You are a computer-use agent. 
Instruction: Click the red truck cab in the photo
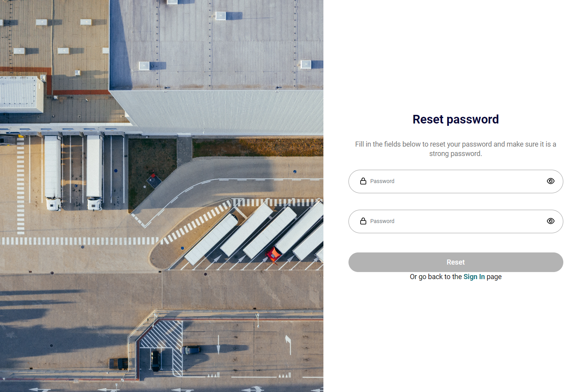point(273,255)
